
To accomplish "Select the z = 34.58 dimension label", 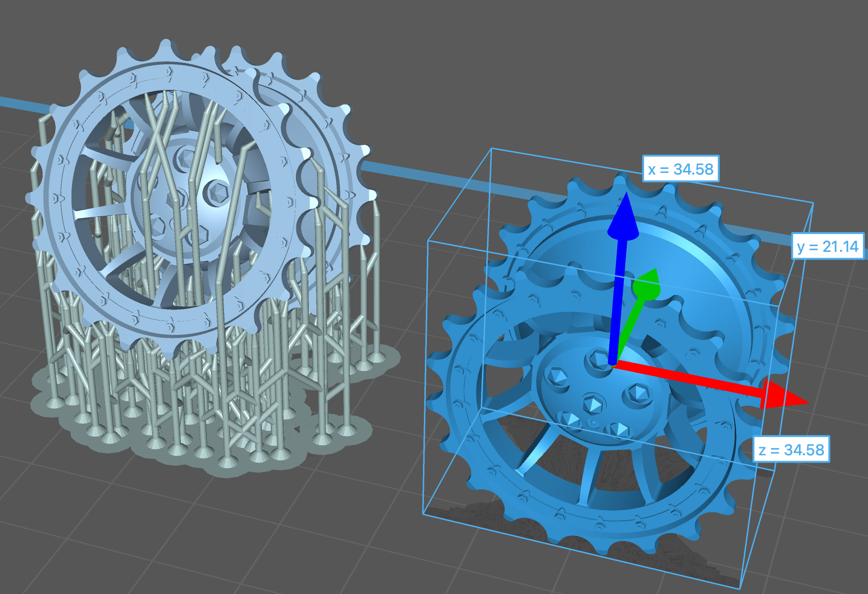I will point(791,450).
